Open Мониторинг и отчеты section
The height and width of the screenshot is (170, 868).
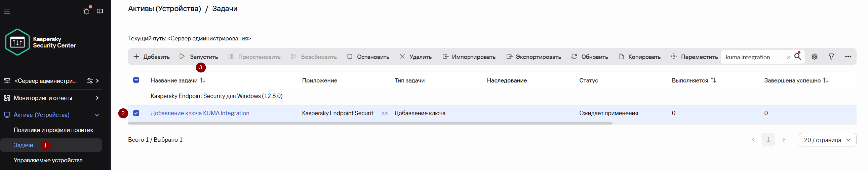43,98
